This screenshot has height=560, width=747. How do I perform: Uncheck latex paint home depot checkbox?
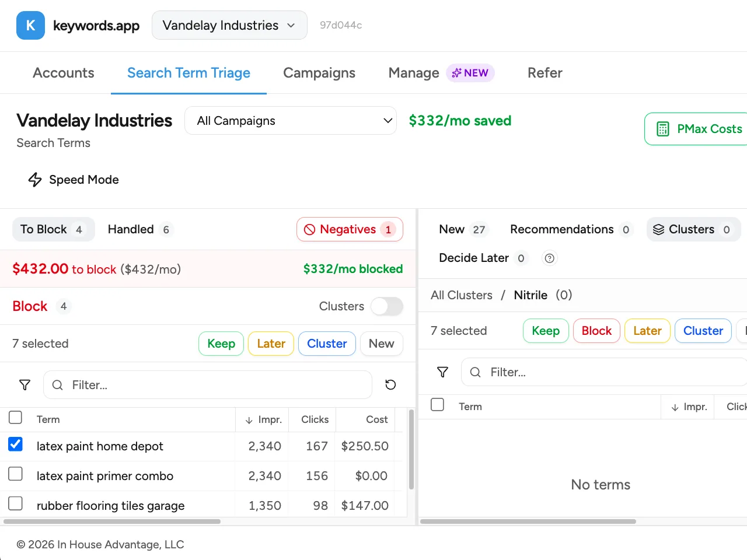[x=15, y=444]
